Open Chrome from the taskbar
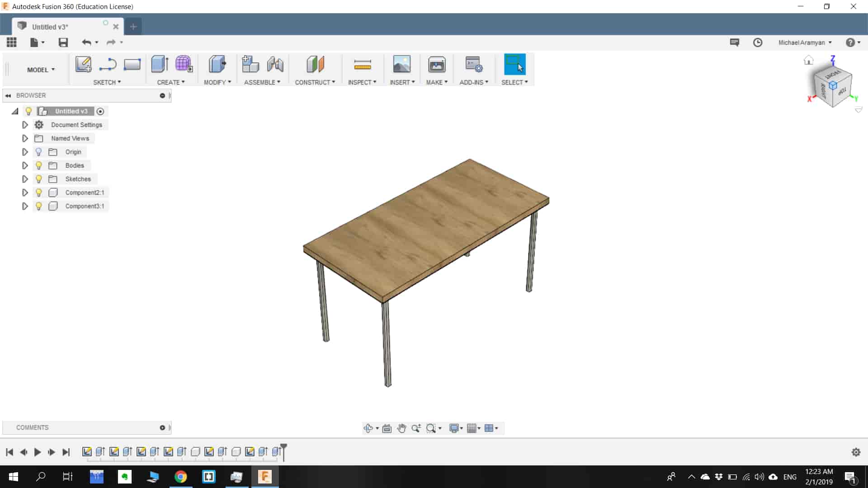The image size is (868, 488). click(x=180, y=477)
